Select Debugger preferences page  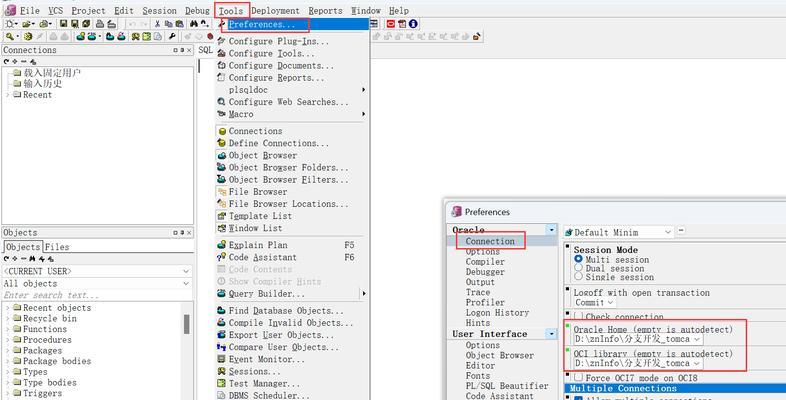[x=485, y=272]
